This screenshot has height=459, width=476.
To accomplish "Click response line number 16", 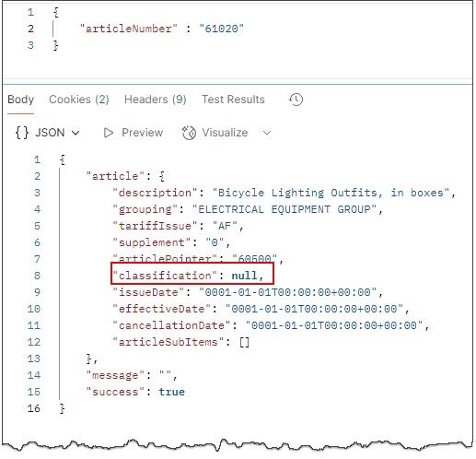I will [34, 408].
